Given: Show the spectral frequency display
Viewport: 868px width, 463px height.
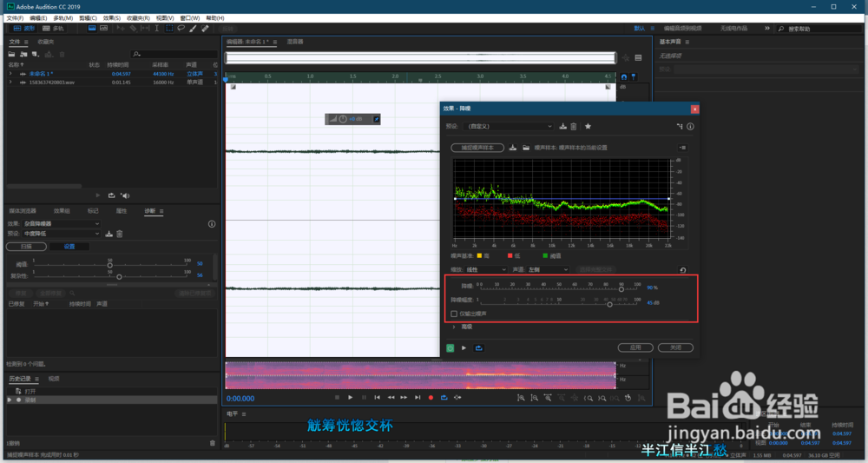Looking at the screenshot, I should pyautogui.click(x=92, y=29).
